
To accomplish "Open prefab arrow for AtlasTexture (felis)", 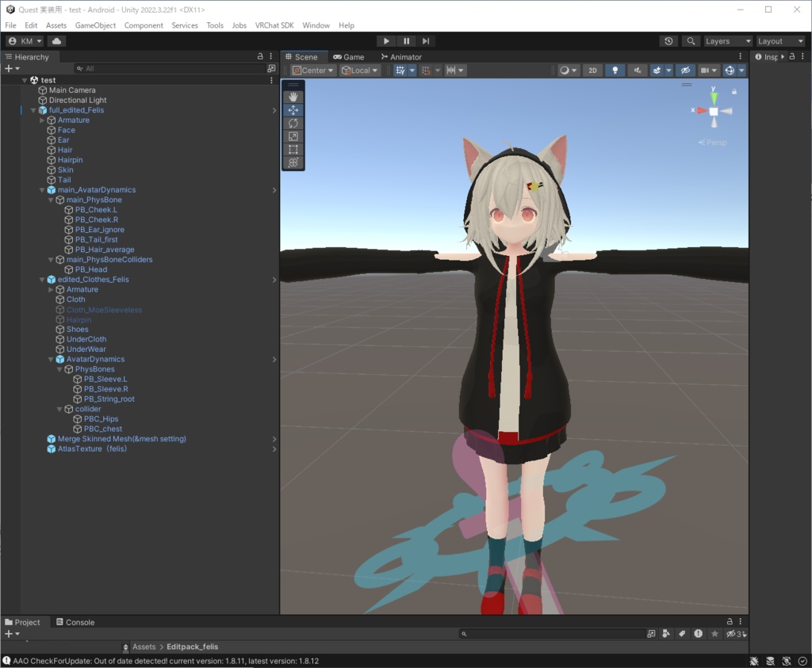I will tap(274, 449).
